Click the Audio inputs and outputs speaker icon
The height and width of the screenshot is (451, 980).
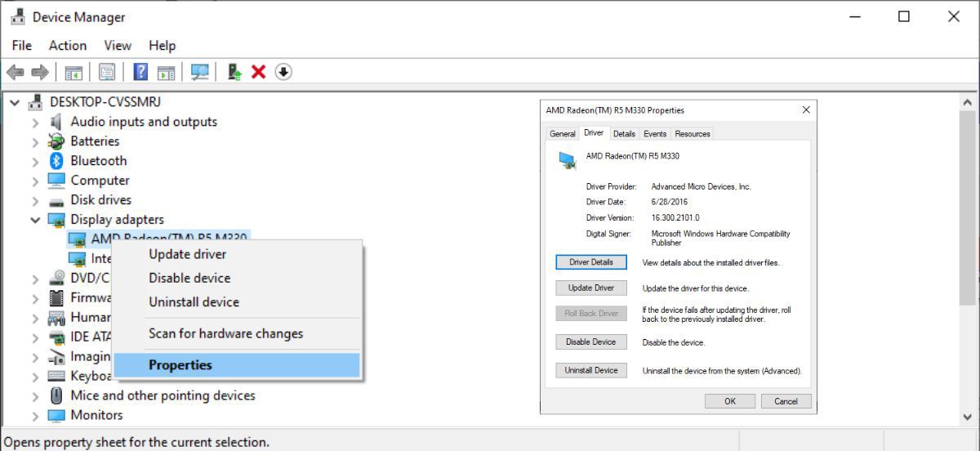56,122
